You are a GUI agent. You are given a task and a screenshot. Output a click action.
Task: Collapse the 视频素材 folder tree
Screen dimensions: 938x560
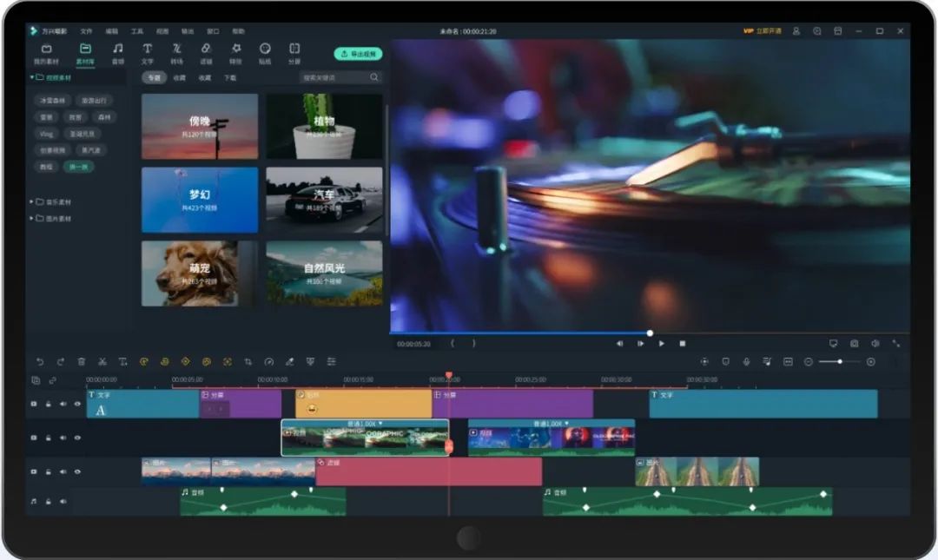click(32, 77)
